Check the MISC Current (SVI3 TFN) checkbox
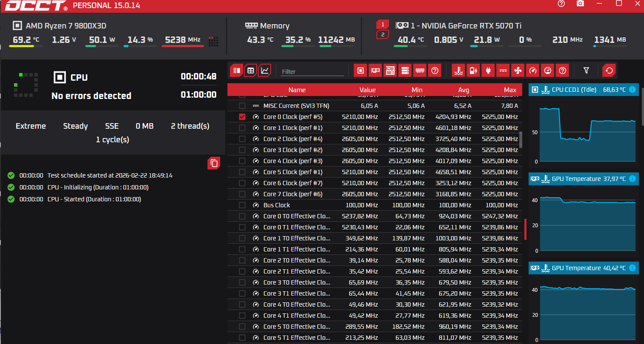Screen dimensions: 644x344 (242, 106)
